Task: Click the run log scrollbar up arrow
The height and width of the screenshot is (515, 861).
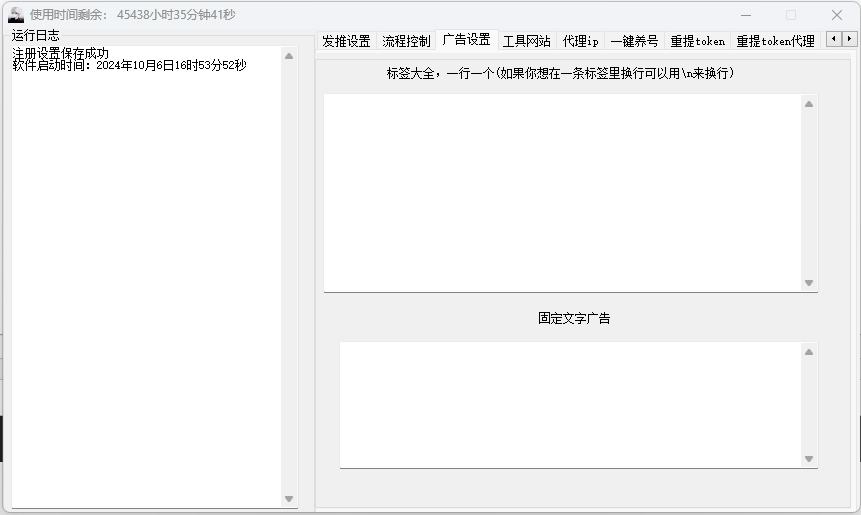Action: coord(289,56)
